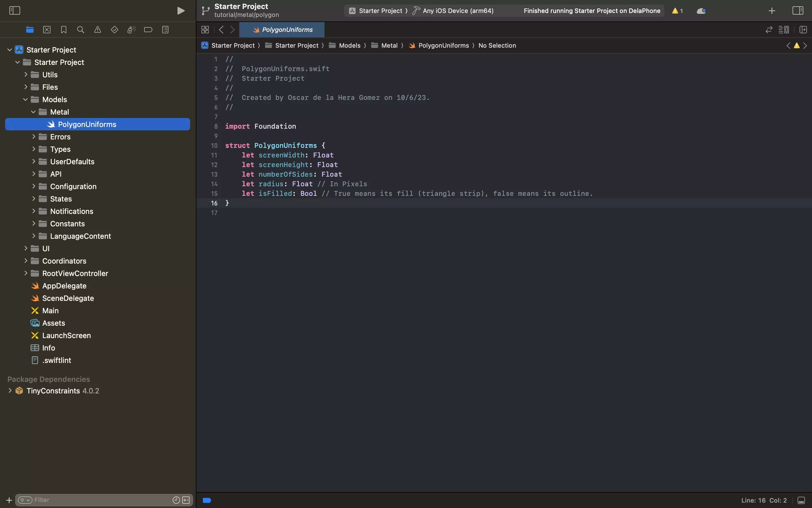
Task: Click the plus Library button
Action: click(772, 11)
